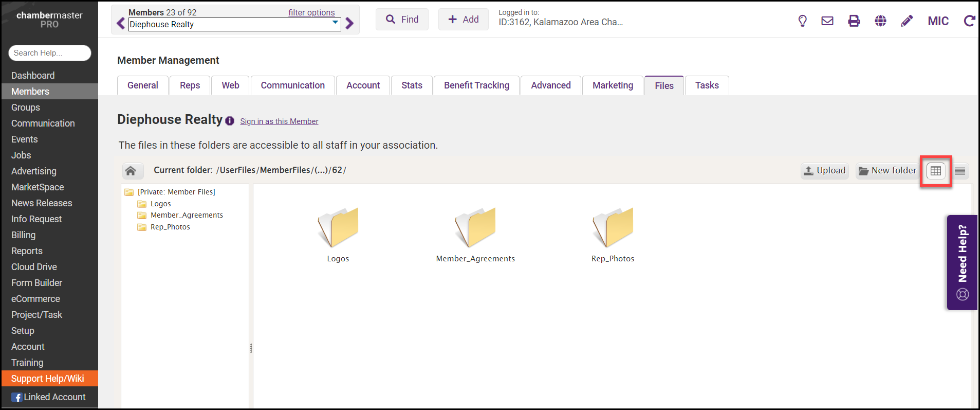Click the Search Help input field
Viewport: 980px width, 410px height.
coord(50,53)
